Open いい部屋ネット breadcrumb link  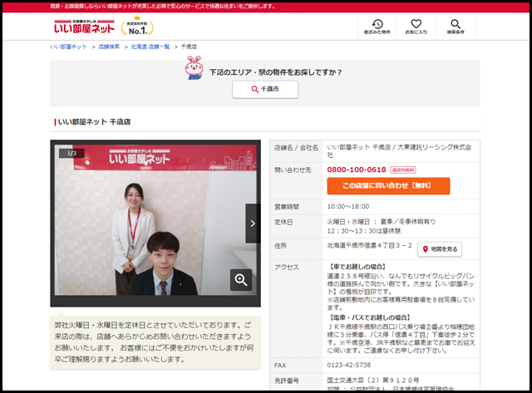(68, 47)
